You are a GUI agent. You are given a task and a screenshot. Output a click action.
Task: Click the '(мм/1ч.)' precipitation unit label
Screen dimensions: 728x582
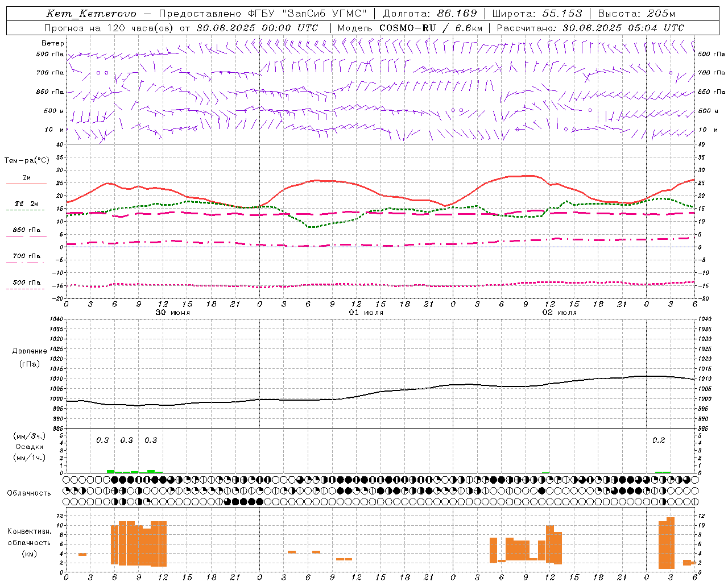click(x=29, y=458)
